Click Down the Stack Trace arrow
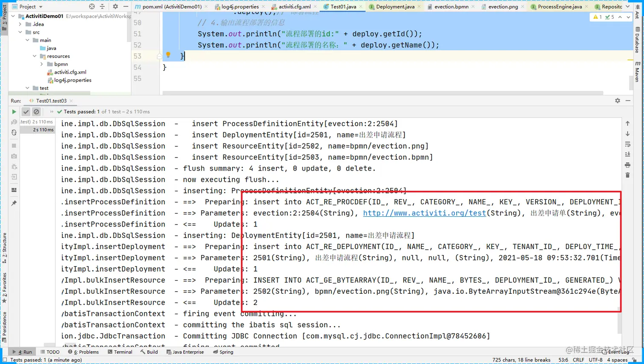The height and width of the screenshot is (364, 644). [x=627, y=134]
